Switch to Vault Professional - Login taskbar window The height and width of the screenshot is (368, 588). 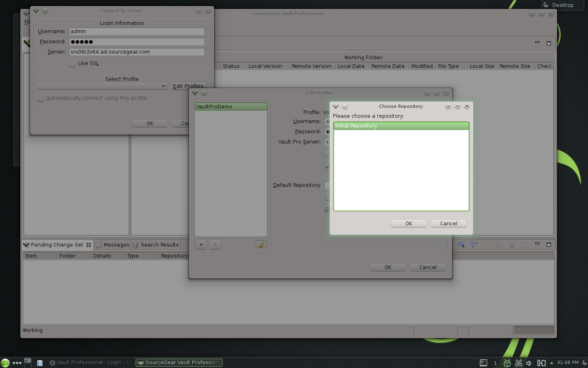click(x=89, y=363)
